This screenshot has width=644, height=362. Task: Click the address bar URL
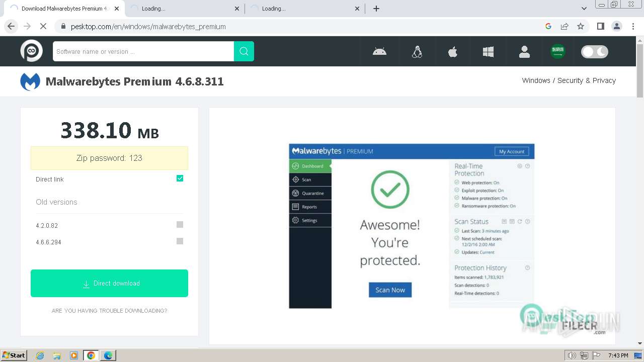pyautogui.click(x=148, y=26)
